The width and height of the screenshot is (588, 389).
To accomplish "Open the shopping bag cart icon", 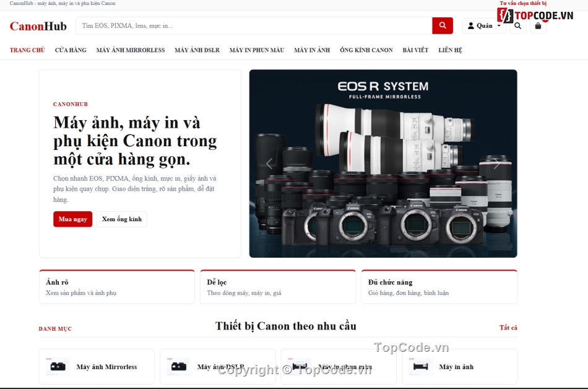I will (538, 26).
